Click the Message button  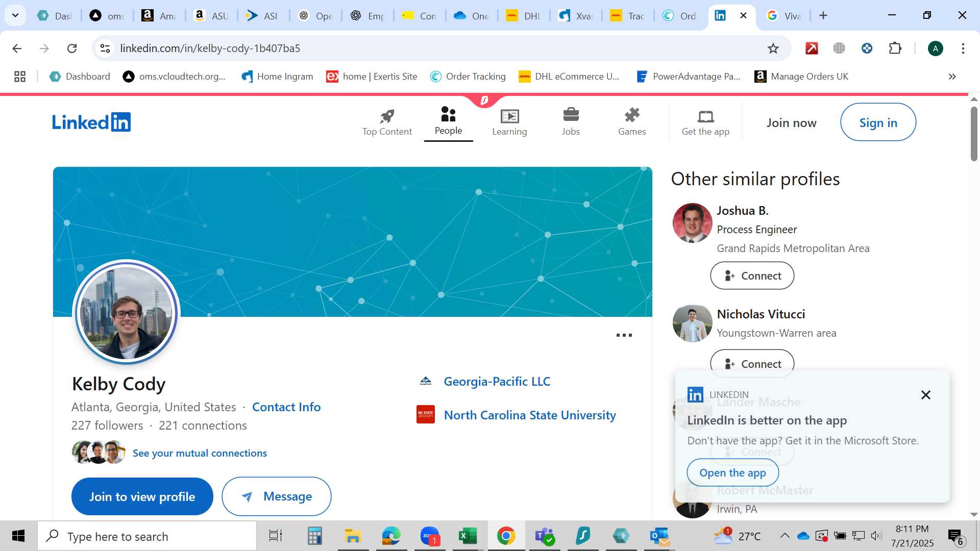click(277, 496)
